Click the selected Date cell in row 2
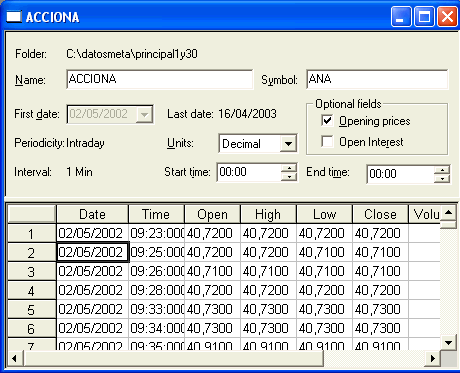Screen dimensions: 460x373 (x=93, y=252)
